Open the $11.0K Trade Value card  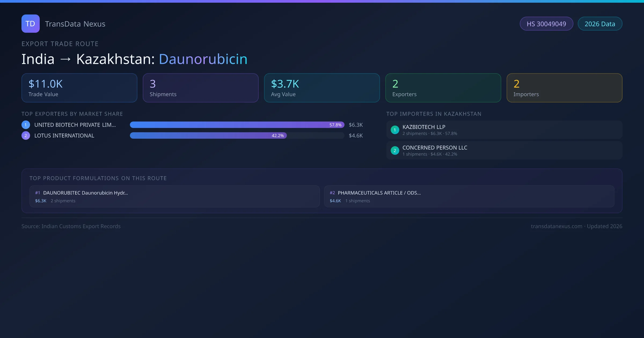click(79, 88)
